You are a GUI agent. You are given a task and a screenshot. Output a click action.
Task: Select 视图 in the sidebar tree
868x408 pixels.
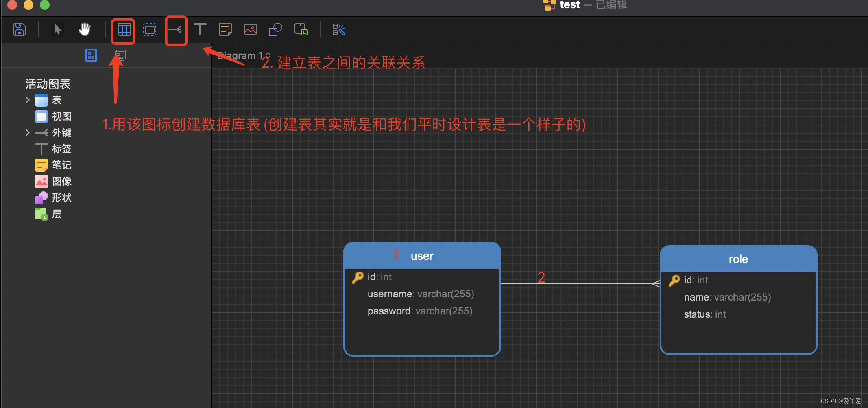[62, 116]
